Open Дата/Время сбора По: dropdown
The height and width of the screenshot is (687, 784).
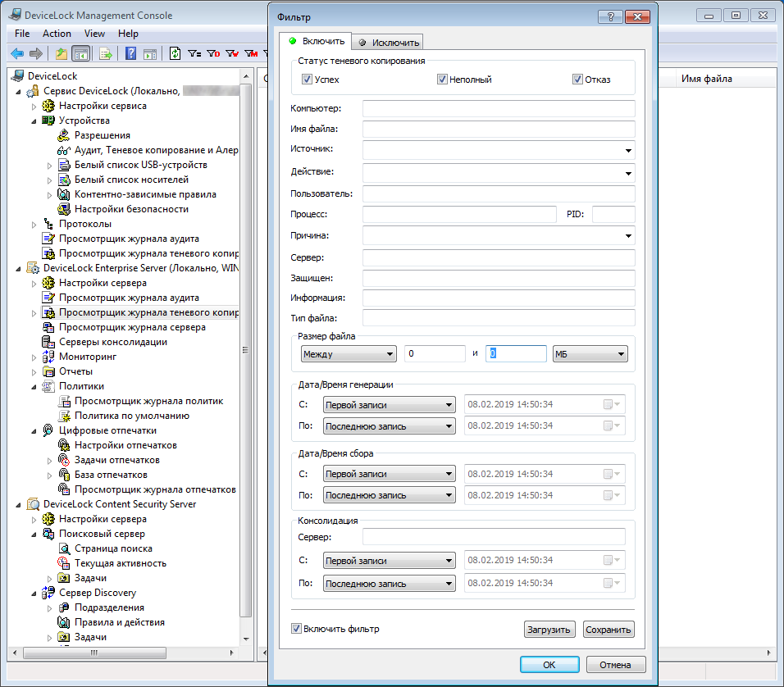coord(389,495)
